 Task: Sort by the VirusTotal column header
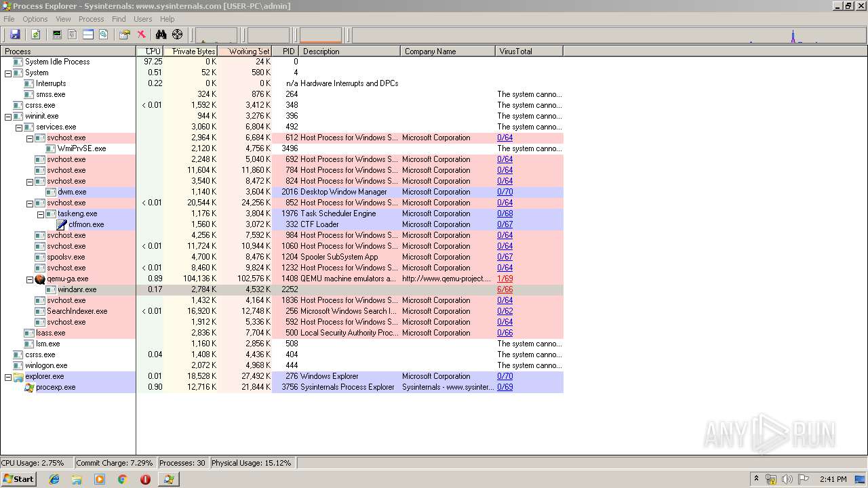point(529,51)
